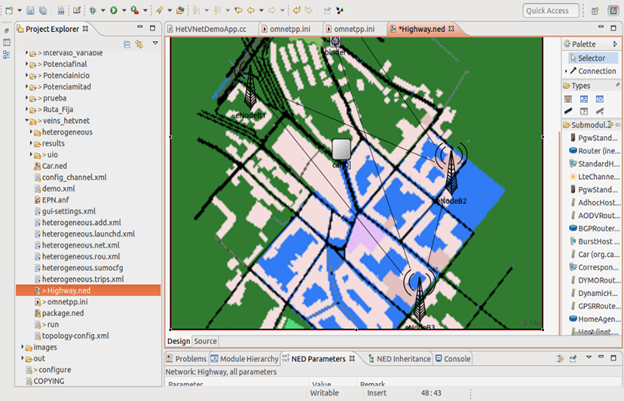Click the Last Edit Location arrow icon
This screenshot has height=401, width=624.
(x=239, y=10)
